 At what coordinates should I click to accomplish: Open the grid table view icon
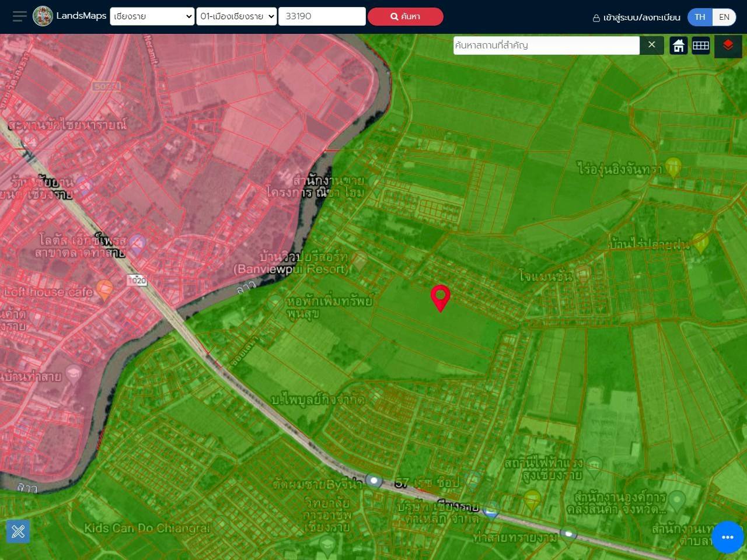pyautogui.click(x=700, y=45)
